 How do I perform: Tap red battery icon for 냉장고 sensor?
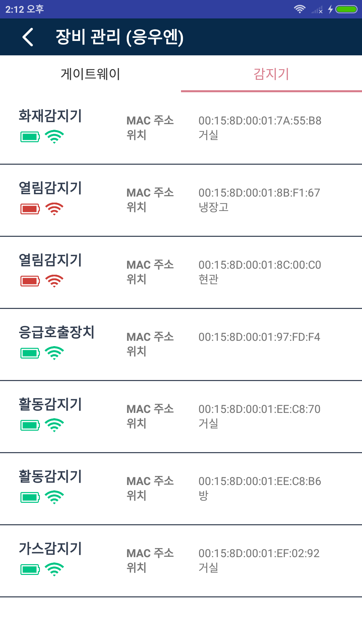click(30, 209)
